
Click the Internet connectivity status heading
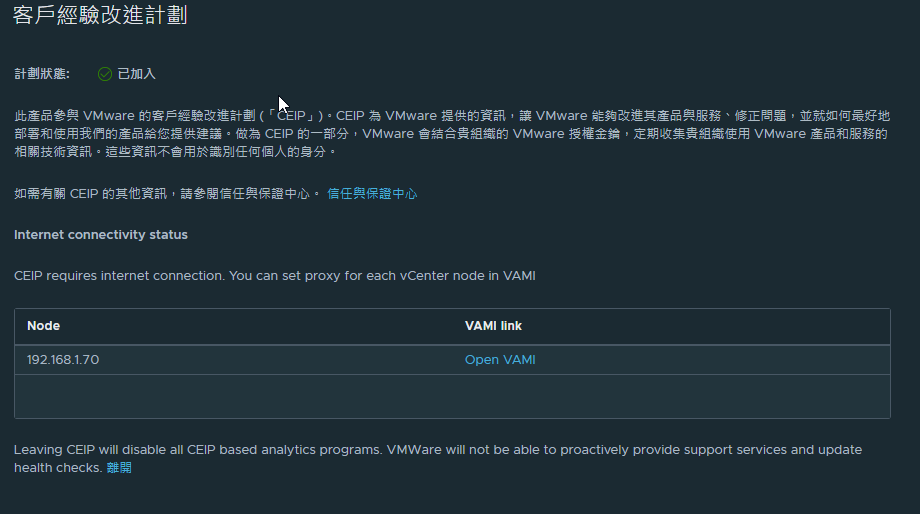pos(101,235)
